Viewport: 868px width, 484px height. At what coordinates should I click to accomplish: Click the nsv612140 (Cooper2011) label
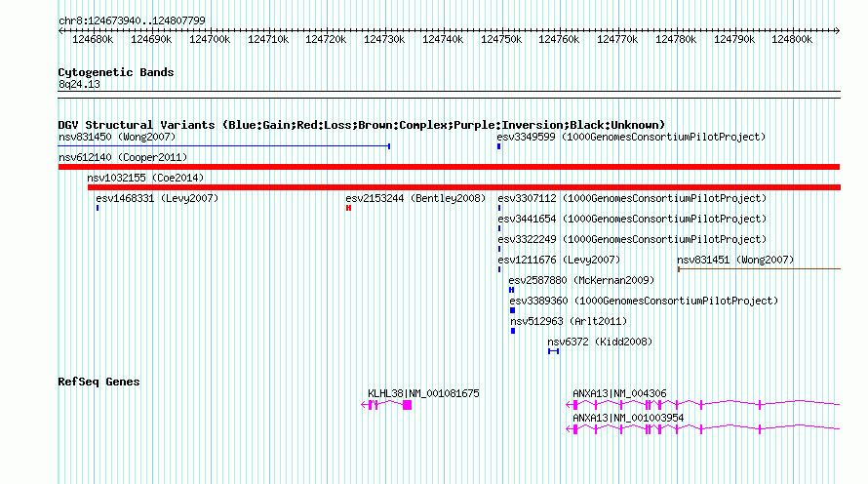(123, 157)
